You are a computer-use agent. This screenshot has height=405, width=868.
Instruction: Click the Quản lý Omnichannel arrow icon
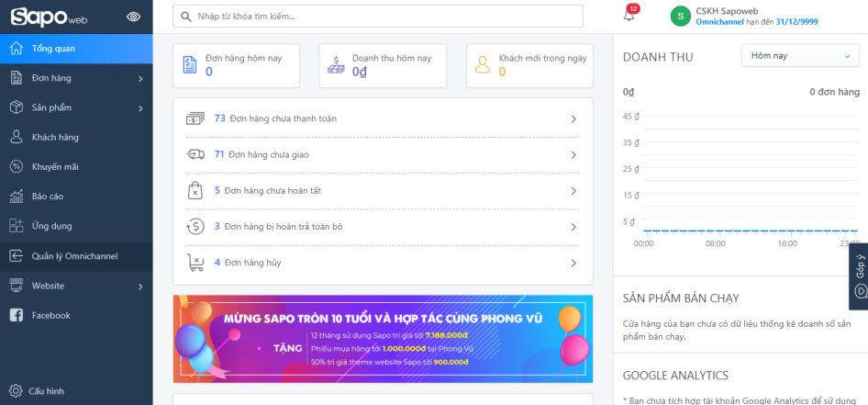(x=17, y=256)
